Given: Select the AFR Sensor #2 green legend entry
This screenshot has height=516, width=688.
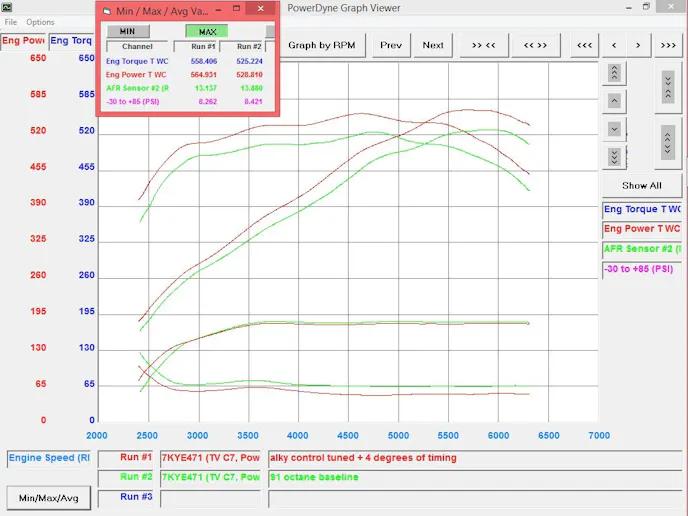Looking at the screenshot, I should pos(641,249).
